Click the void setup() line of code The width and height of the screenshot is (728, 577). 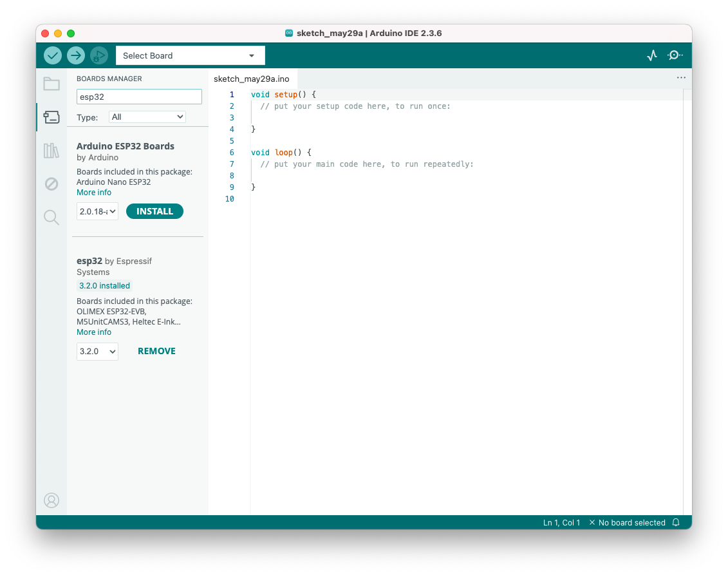283,94
